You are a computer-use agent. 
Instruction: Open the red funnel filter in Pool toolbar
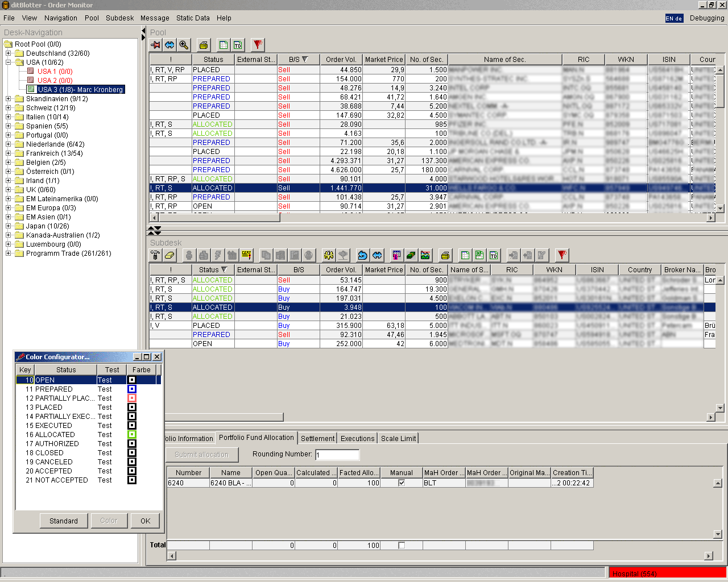click(x=258, y=45)
